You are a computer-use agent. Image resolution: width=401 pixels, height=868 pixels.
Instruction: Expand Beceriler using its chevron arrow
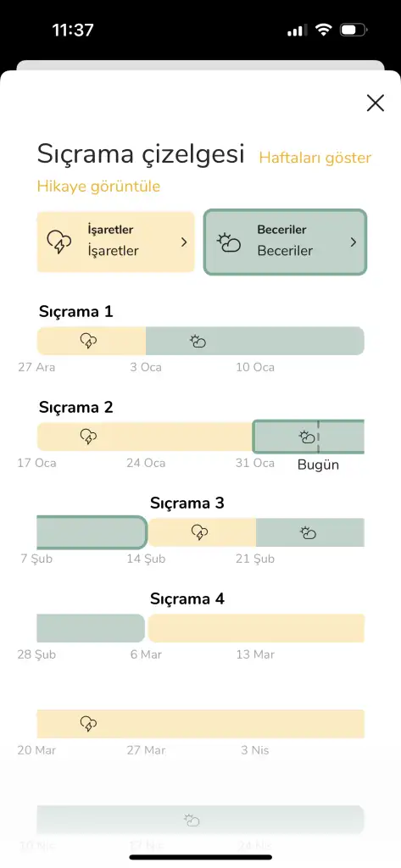pos(354,242)
